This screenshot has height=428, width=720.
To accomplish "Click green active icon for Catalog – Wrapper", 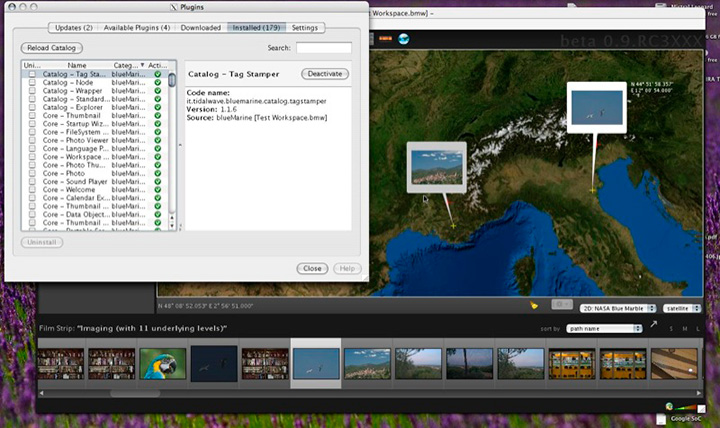I will pos(158,91).
